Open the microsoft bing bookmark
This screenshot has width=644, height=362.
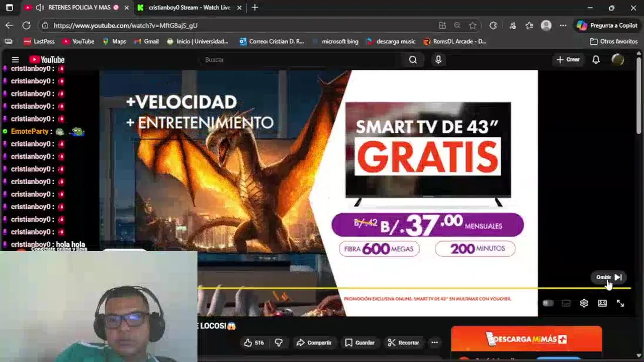(x=335, y=41)
